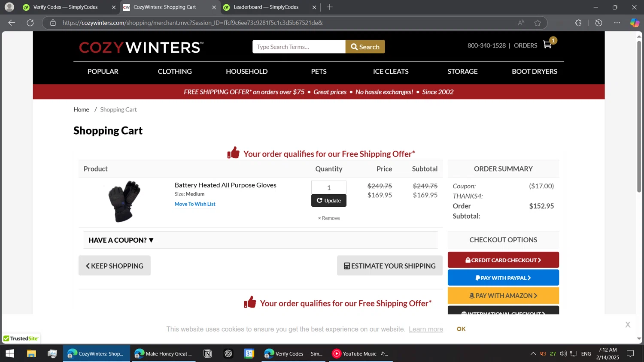Click the TrustedSite badge
This screenshot has height=362, width=644.
21,338
